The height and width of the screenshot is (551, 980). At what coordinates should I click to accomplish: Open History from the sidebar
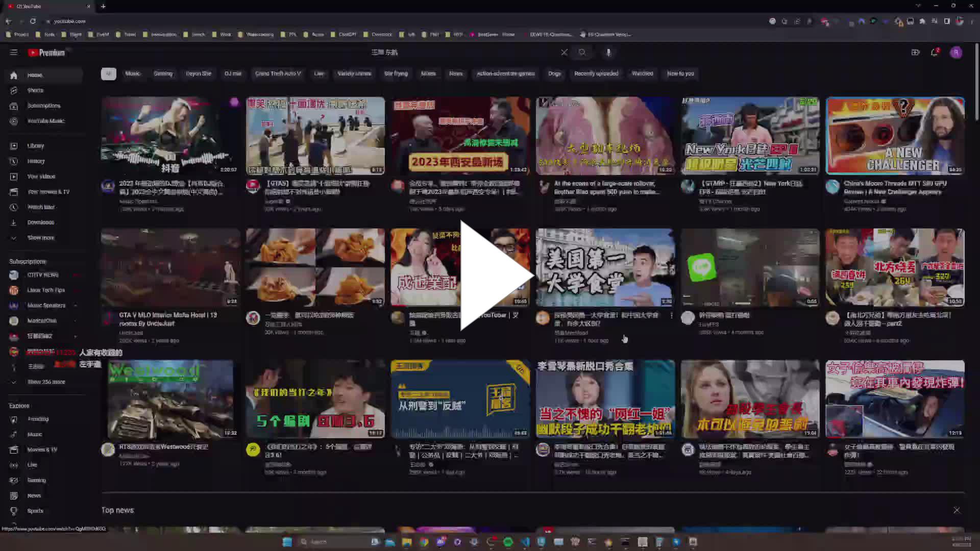tap(36, 161)
